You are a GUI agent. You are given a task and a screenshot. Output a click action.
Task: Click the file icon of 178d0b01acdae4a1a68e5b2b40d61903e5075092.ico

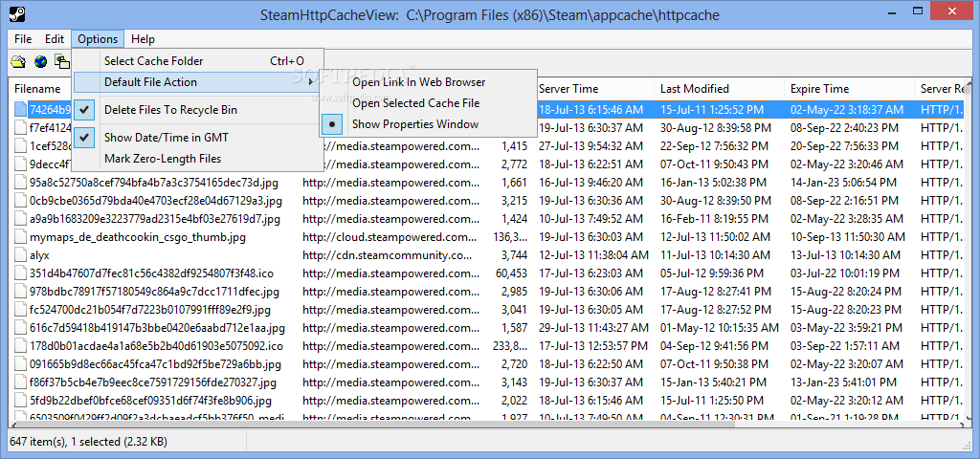pyautogui.click(x=20, y=345)
